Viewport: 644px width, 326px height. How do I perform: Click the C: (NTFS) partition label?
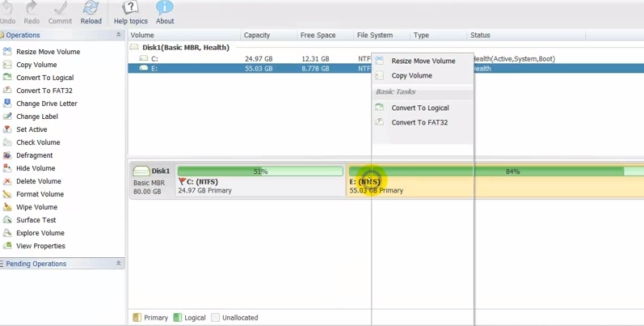(x=202, y=181)
